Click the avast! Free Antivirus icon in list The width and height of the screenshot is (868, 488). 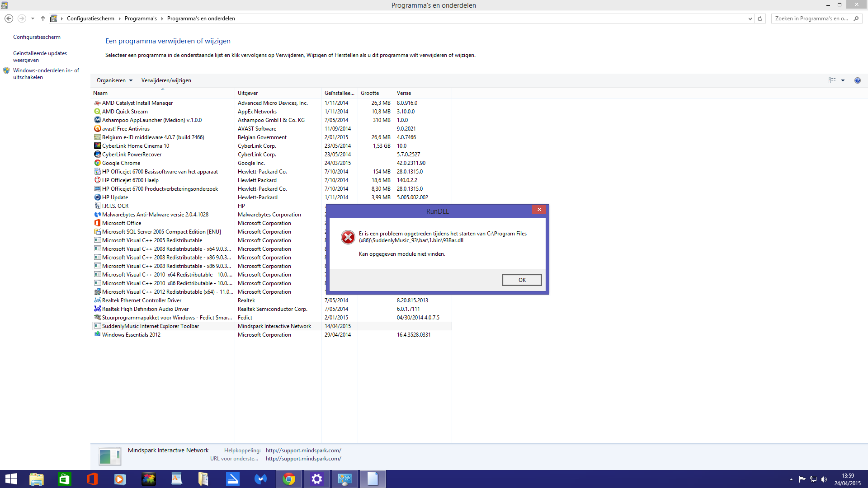coord(97,129)
